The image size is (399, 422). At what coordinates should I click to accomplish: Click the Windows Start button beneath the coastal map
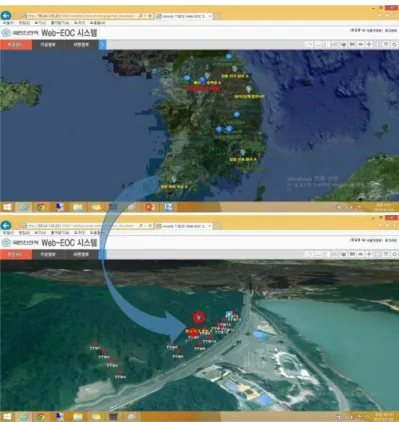(7, 416)
